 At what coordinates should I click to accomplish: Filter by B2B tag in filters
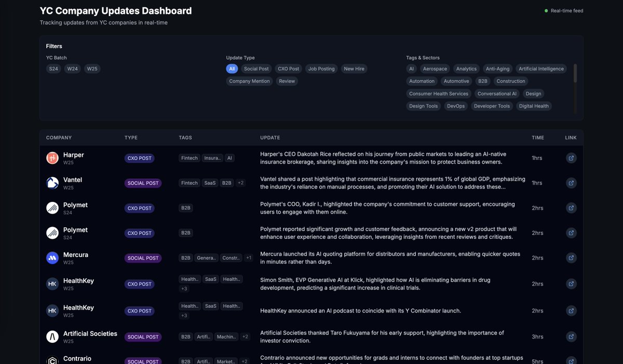pos(483,81)
